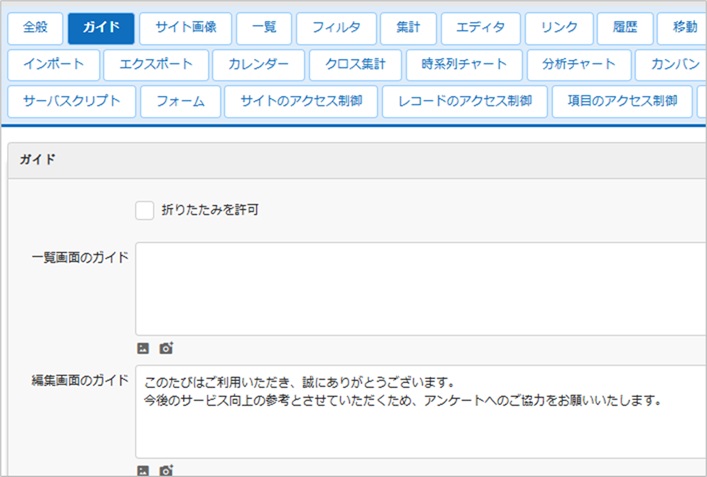Select the ガイド tab
Viewport: 707px width, 477px height.
click(x=101, y=28)
